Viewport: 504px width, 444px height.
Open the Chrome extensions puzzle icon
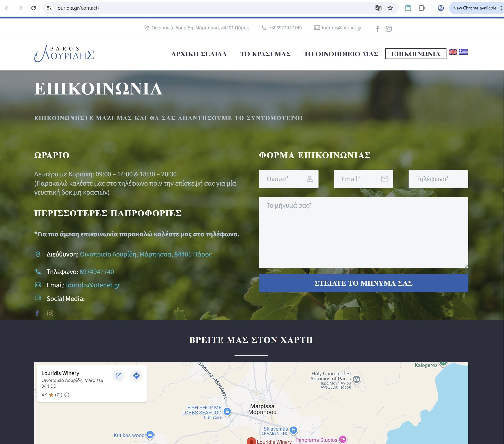click(x=422, y=8)
